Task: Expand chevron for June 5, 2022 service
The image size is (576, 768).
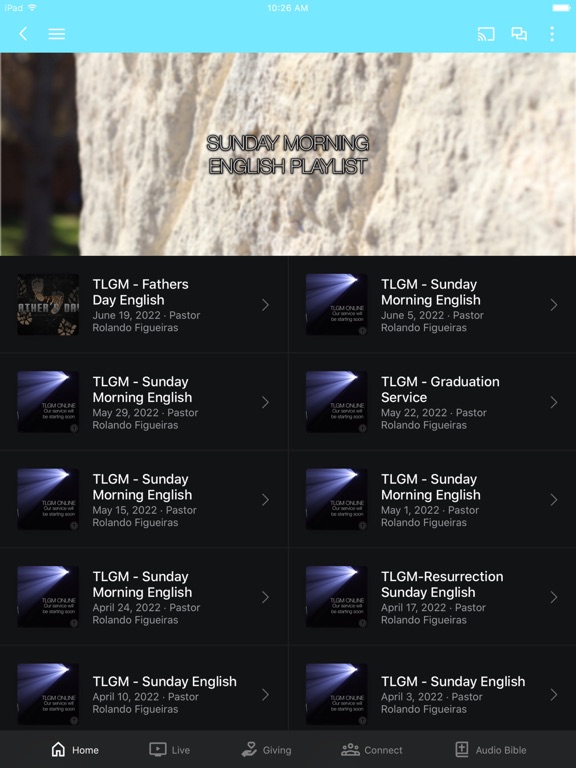Action: point(553,305)
